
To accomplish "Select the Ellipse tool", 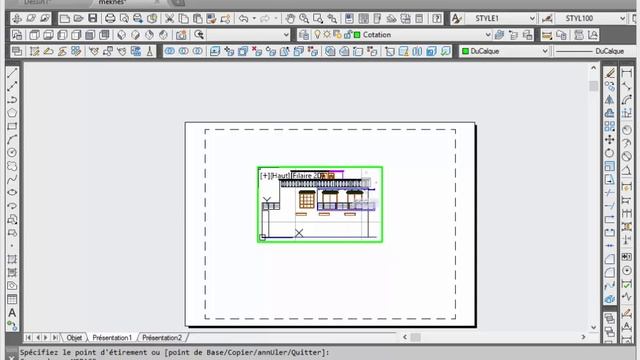I will 12,192.
